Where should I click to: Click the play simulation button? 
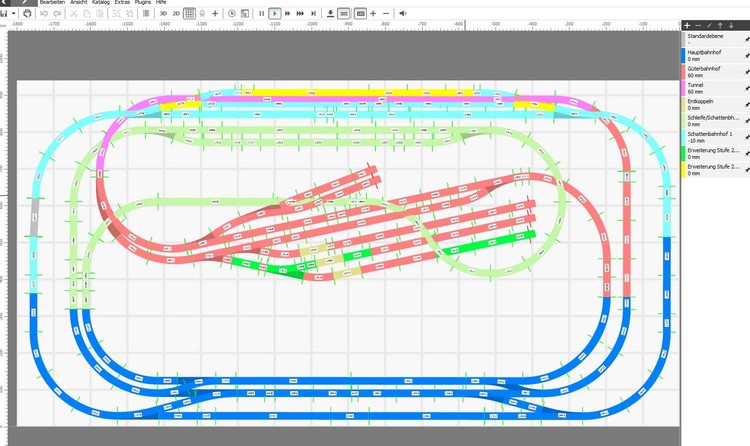pyautogui.click(x=275, y=13)
